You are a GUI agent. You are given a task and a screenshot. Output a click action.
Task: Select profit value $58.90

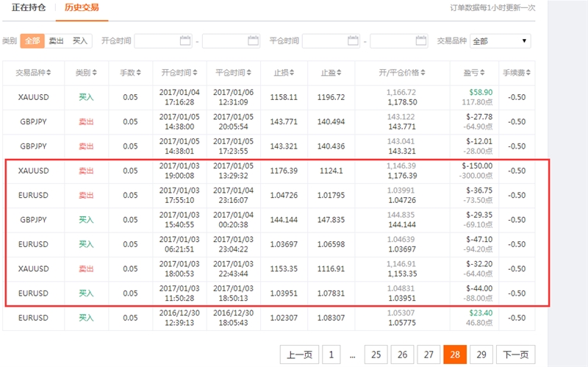point(481,93)
